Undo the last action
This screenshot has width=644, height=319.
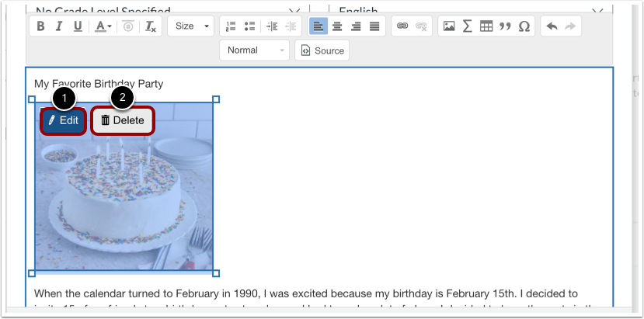click(x=552, y=26)
